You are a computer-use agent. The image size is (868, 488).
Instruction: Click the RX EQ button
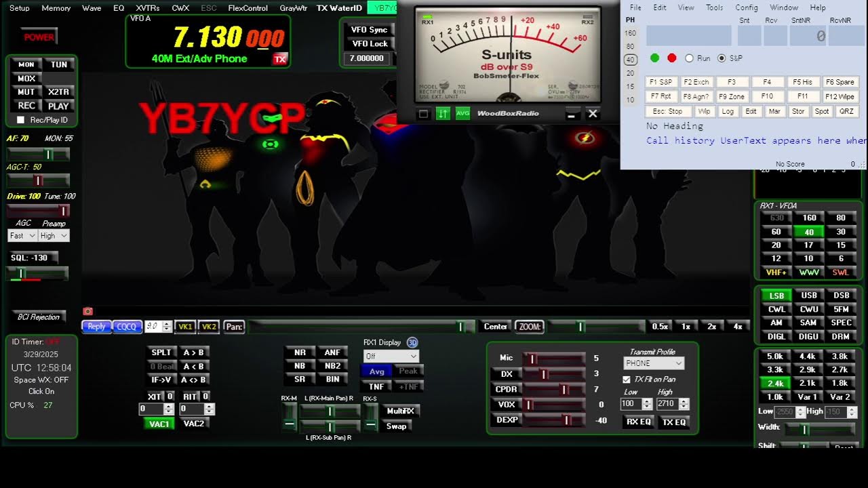pyautogui.click(x=639, y=422)
